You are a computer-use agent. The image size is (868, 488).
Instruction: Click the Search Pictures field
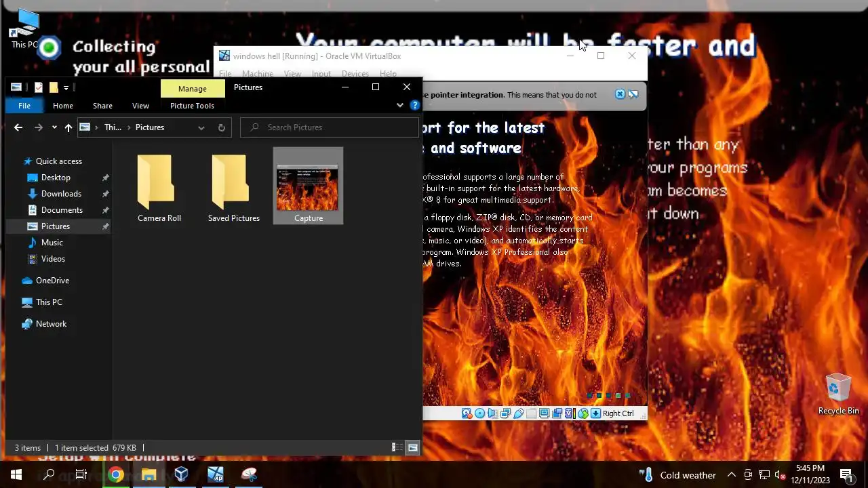330,127
